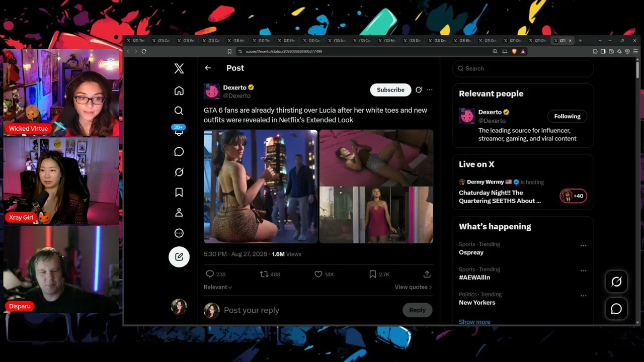Open the Brave Shields lion icon
The width and height of the screenshot is (644, 362).
515,51
